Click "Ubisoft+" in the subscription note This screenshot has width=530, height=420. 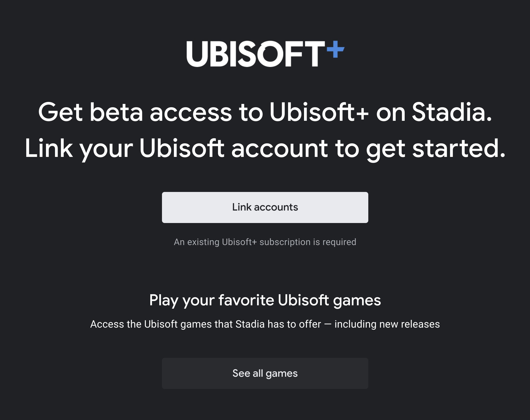(x=239, y=242)
